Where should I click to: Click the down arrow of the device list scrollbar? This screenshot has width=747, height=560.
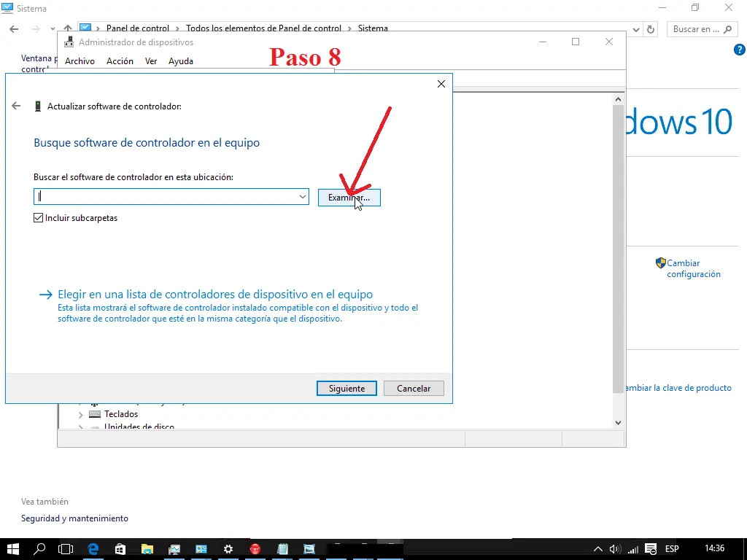click(618, 423)
